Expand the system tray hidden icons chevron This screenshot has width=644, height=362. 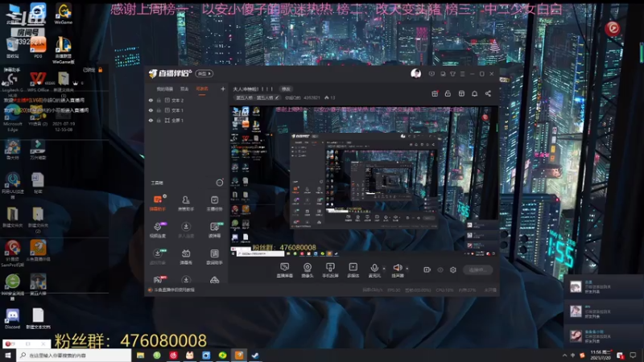click(564, 356)
